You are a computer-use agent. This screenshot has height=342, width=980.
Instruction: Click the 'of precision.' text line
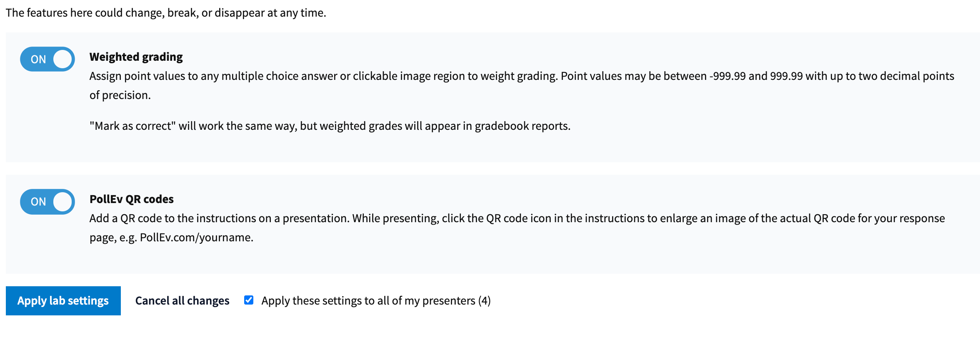point(120,95)
